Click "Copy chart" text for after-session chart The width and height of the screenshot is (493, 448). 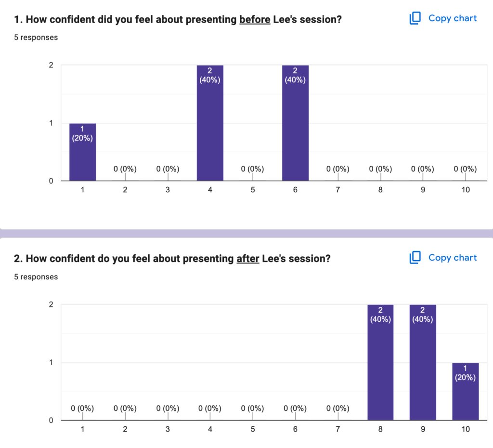(x=452, y=258)
